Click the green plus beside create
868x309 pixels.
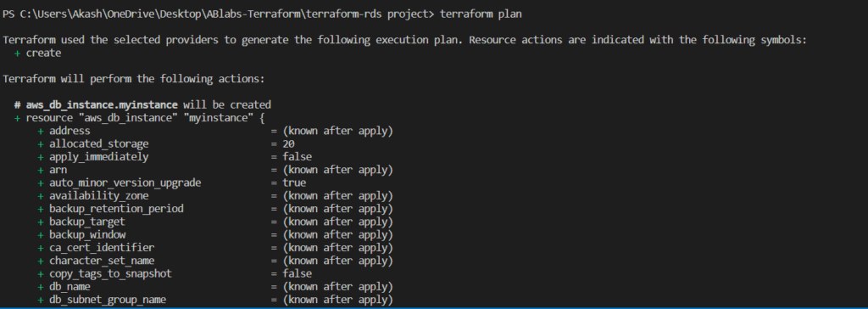(17, 53)
